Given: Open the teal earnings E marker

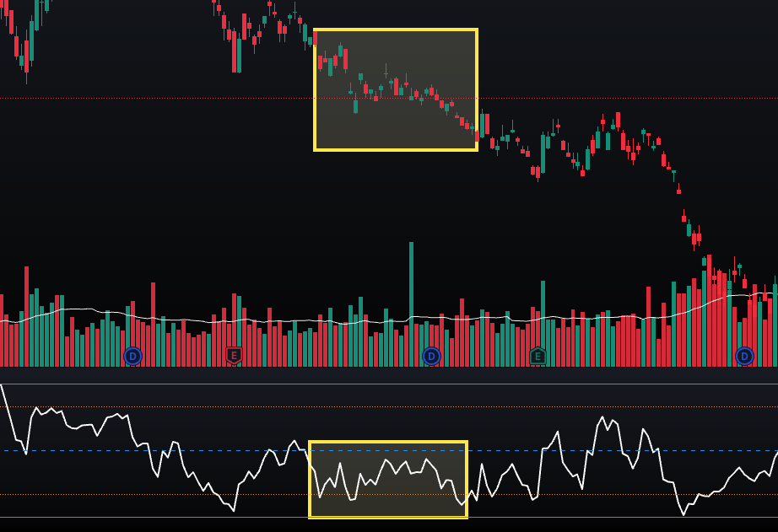Looking at the screenshot, I should click(538, 356).
